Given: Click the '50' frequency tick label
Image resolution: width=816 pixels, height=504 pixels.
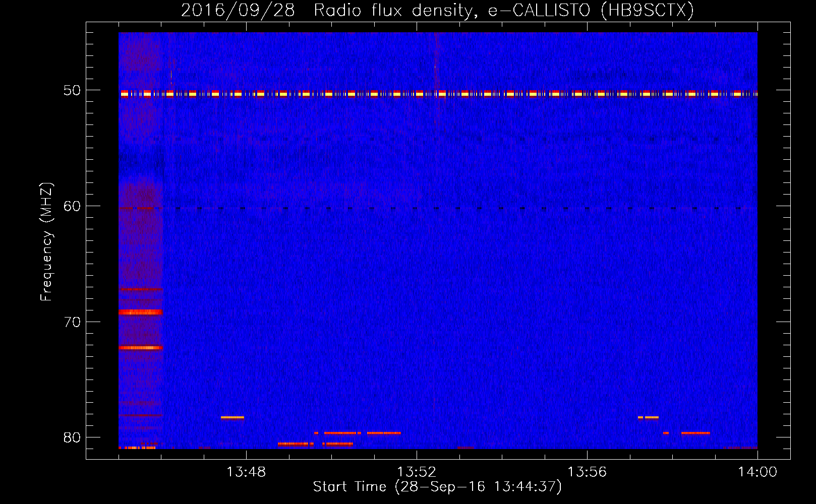Looking at the screenshot, I should 72,90.
